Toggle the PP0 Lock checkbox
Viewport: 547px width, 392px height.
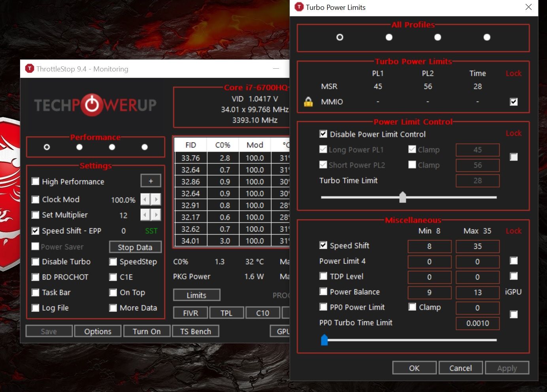coord(513,315)
